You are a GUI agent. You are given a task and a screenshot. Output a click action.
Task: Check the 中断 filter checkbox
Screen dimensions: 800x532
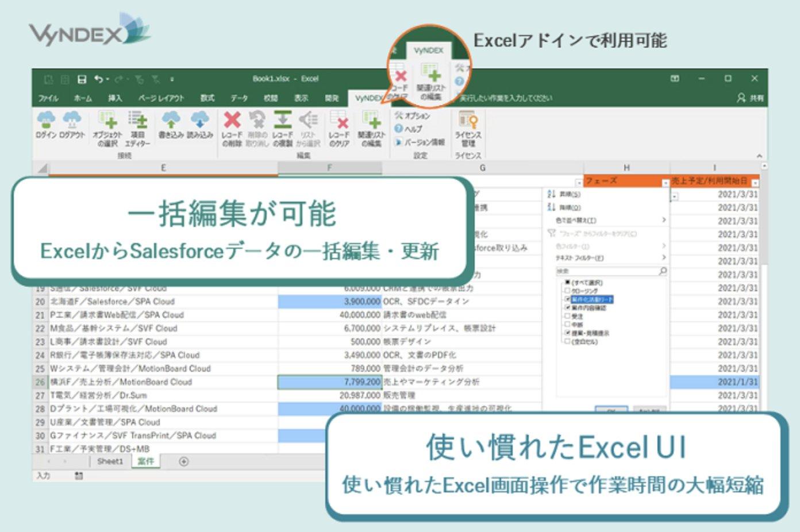point(567,325)
